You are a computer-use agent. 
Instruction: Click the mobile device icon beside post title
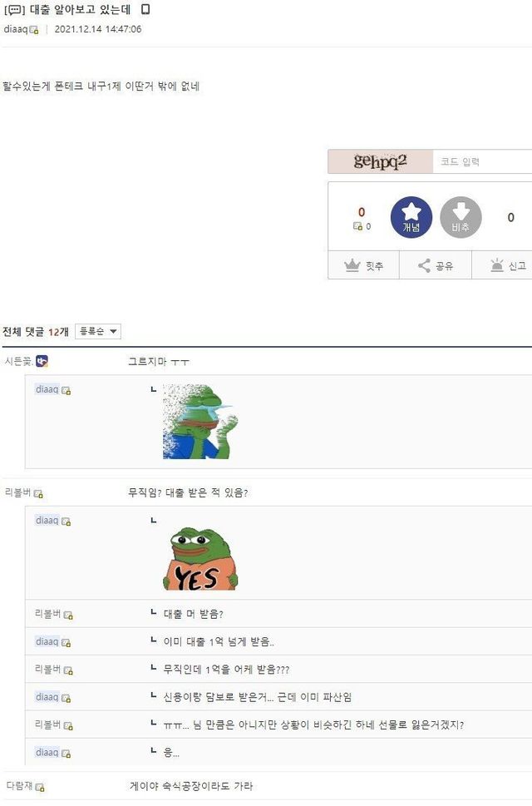[x=145, y=9]
